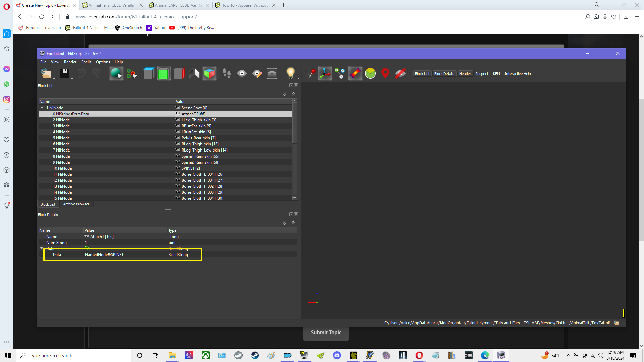Open the Render menu
Screen dimensions: 644x362
click(70, 62)
